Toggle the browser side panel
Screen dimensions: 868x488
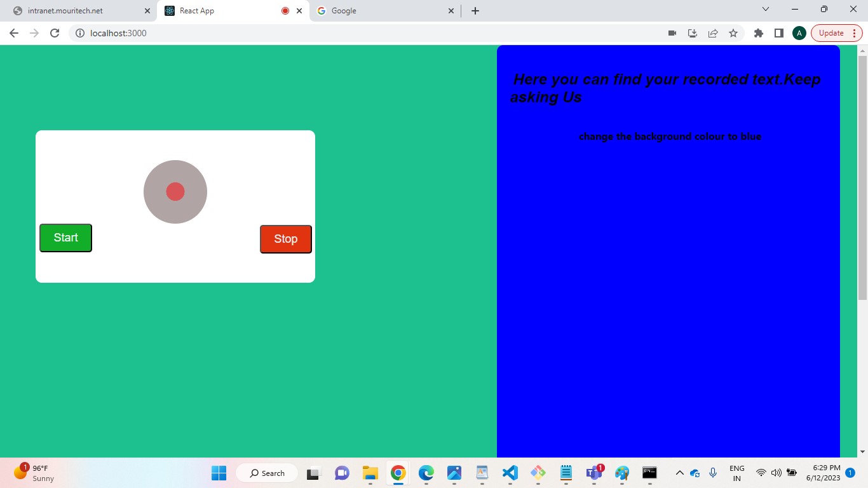coord(779,33)
